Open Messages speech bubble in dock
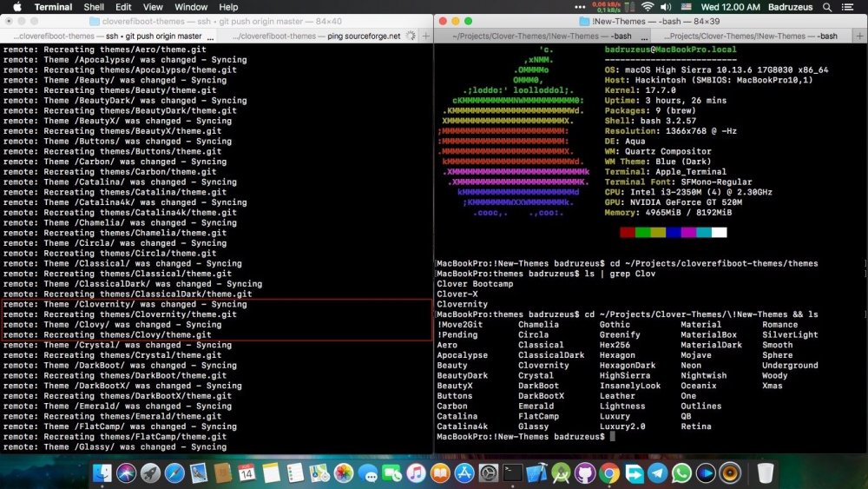Image resolution: width=868 pixels, height=489 pixels. point(367,473)
